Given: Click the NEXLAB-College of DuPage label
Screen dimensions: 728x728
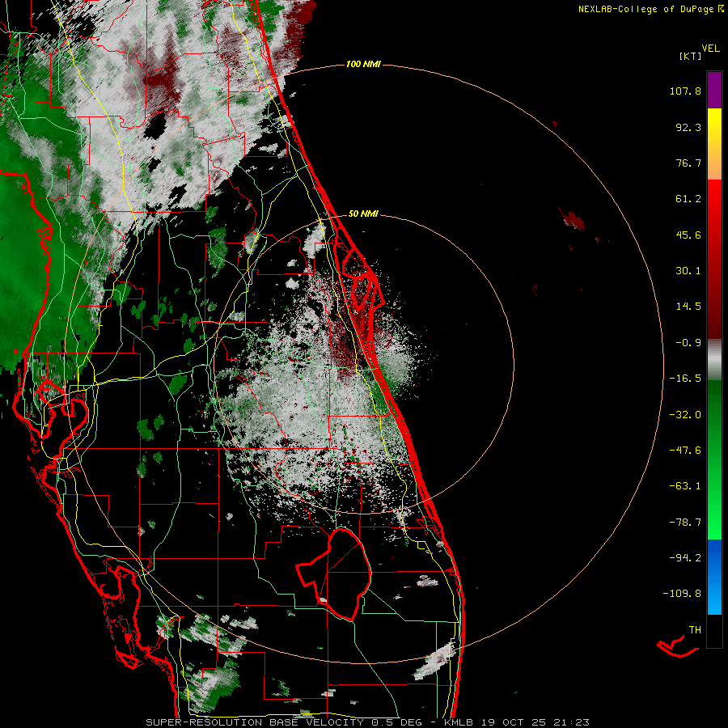Looking at the screenshot, I should (x=645, y=9).
